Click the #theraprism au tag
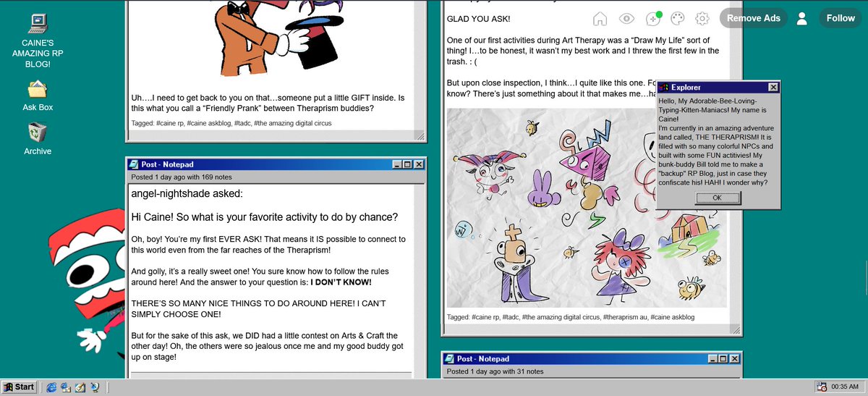Image resolution: width=868 pixels, height=396 pixels. pyautogui.click(x=626, y=317)
